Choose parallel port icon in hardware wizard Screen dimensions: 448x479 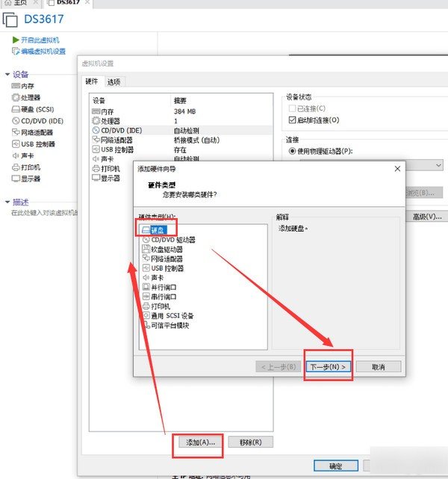tap(146, 287)
